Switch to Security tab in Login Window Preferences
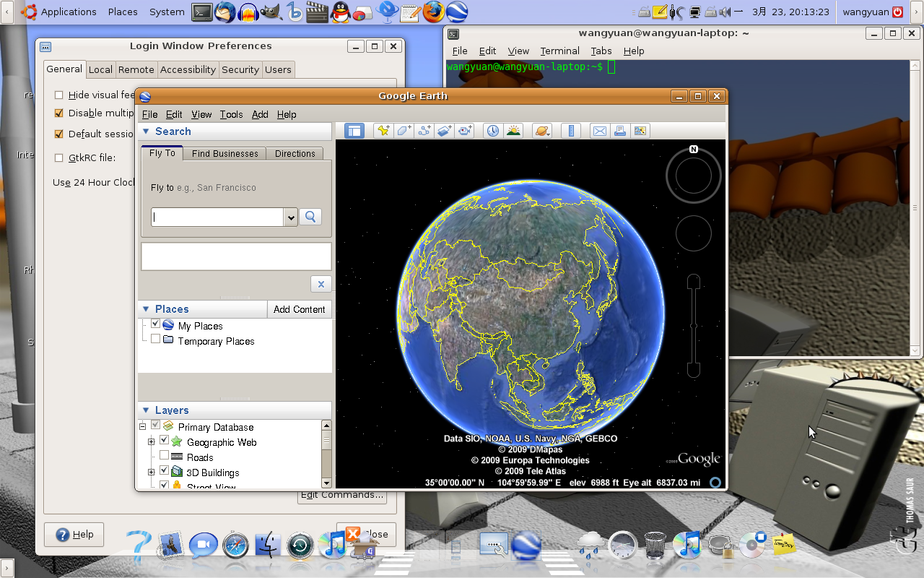924x578 pixels. tap(240, 69)
